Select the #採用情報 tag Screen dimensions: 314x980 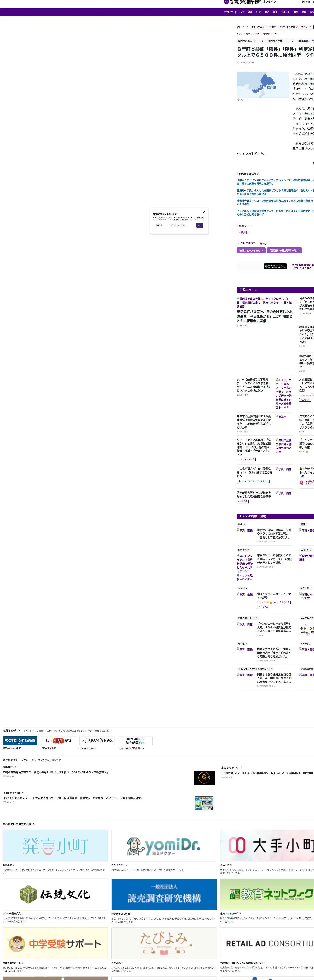(x=243, y=501)
